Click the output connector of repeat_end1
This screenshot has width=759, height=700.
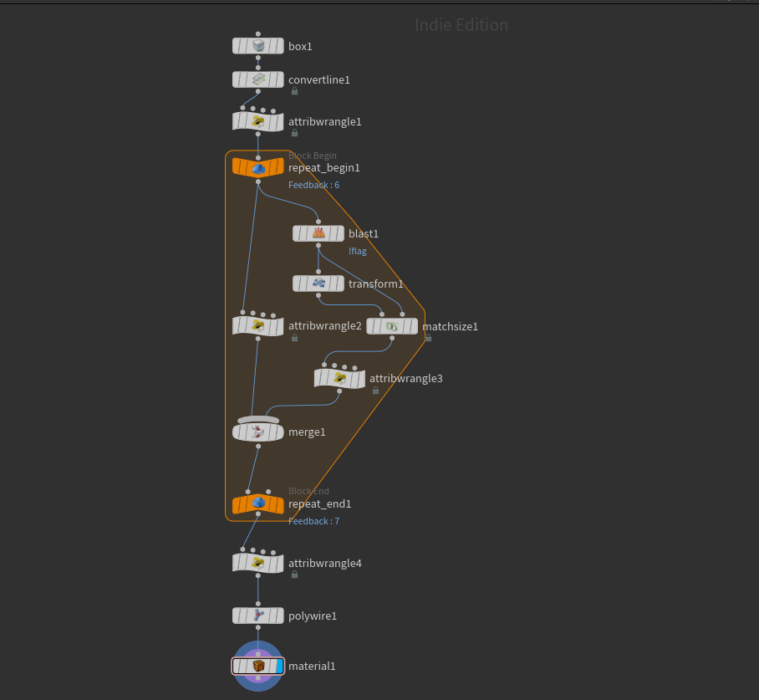[258, 514]
